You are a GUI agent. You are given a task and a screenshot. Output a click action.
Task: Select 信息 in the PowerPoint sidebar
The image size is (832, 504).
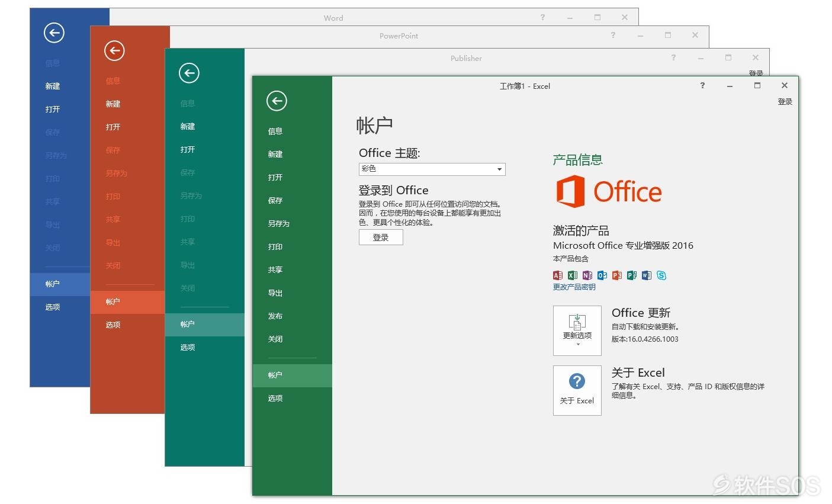click(113, 81)
